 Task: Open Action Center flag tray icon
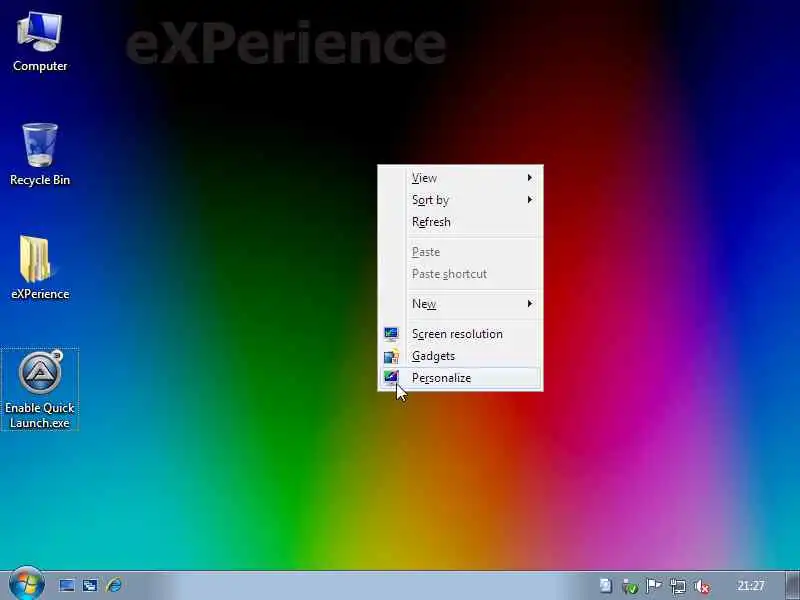[x=654, y=586]
